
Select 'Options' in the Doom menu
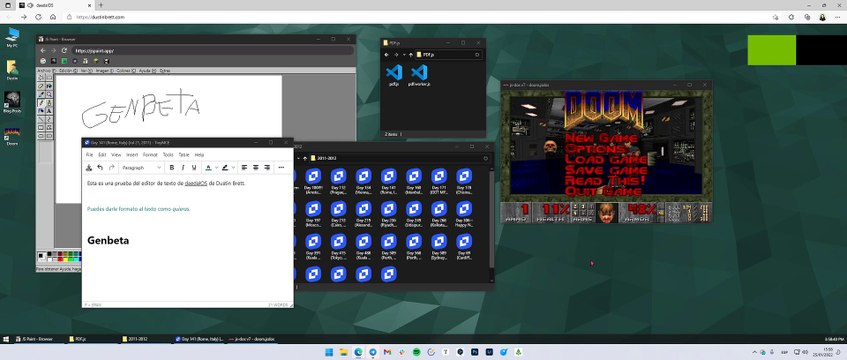pos(596,149)
